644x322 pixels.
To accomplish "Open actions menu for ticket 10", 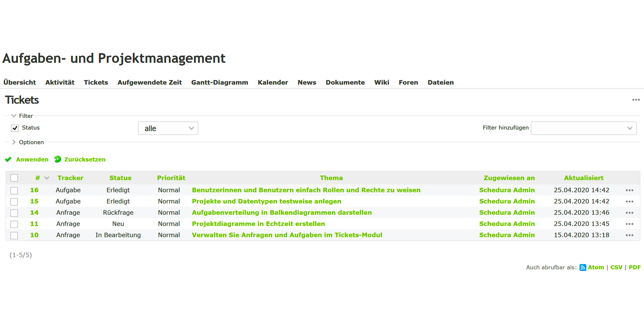I will (629, 235).
